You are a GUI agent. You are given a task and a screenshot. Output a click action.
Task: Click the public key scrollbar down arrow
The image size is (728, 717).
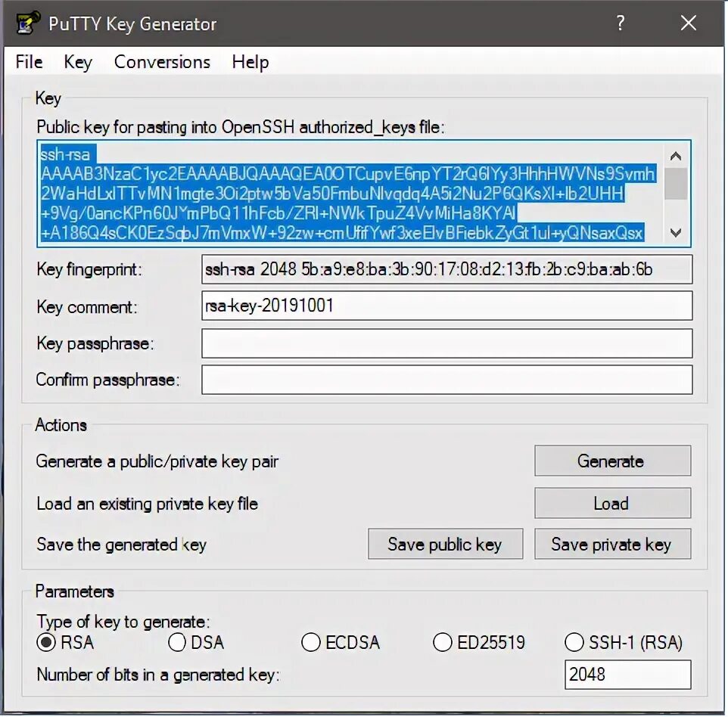676,232
